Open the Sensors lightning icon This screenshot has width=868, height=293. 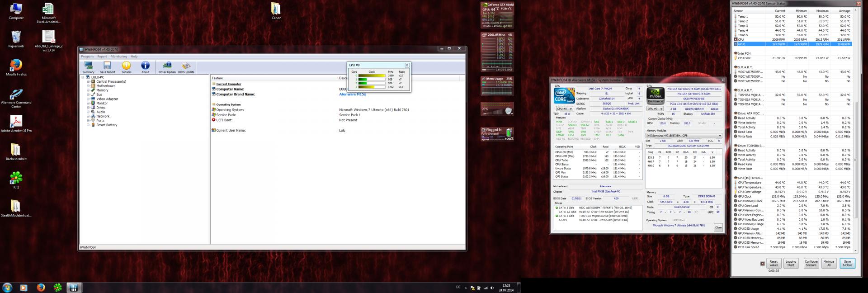[x=127, y=67]
